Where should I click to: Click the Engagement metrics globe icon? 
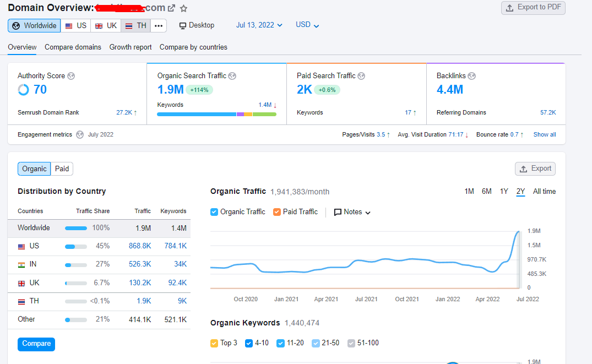coord(80,135)
